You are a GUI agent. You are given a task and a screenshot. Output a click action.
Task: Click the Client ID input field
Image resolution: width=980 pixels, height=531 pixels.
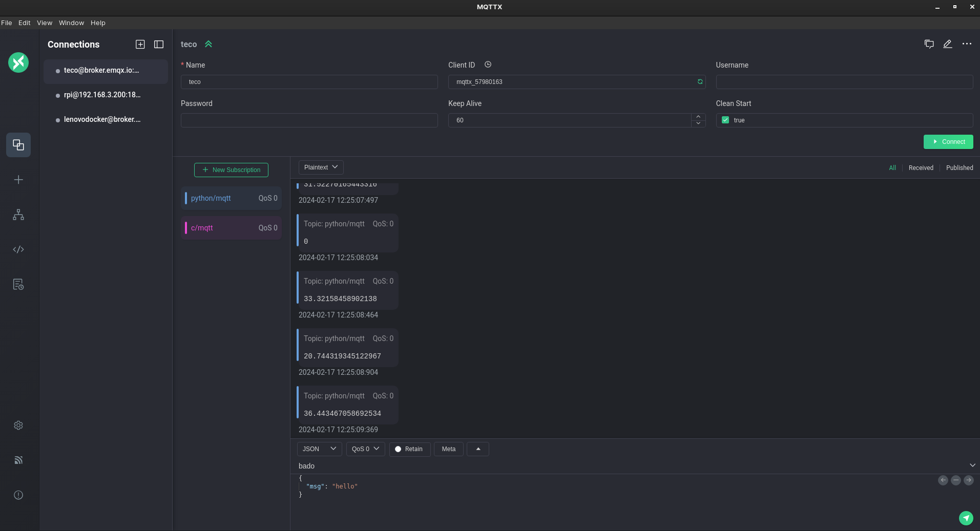577,82
